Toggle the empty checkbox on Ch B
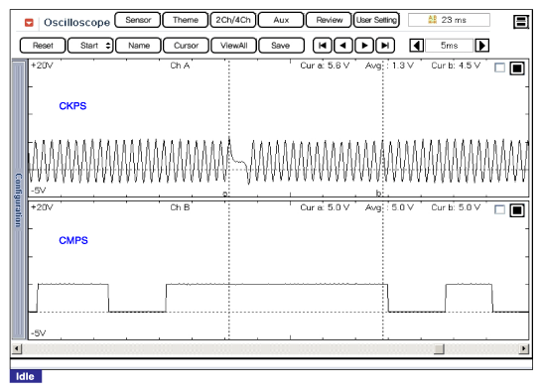 click(x=499, y=209)
